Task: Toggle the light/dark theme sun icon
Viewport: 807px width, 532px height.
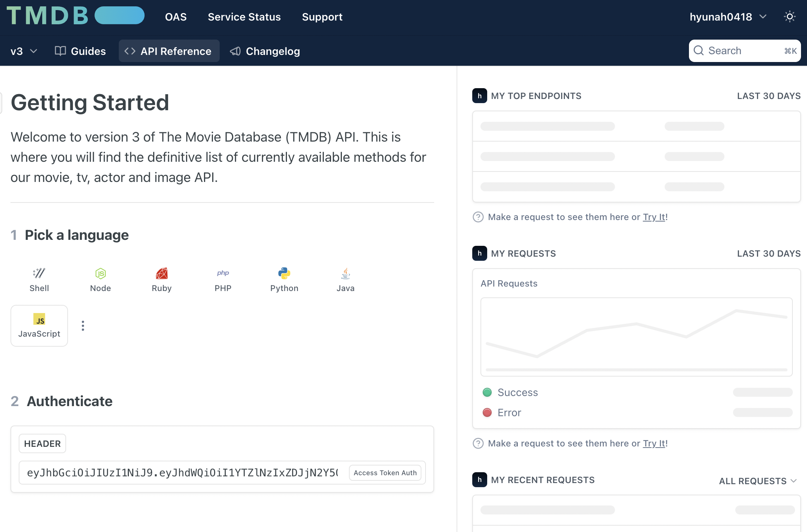Action: point(789,17)
